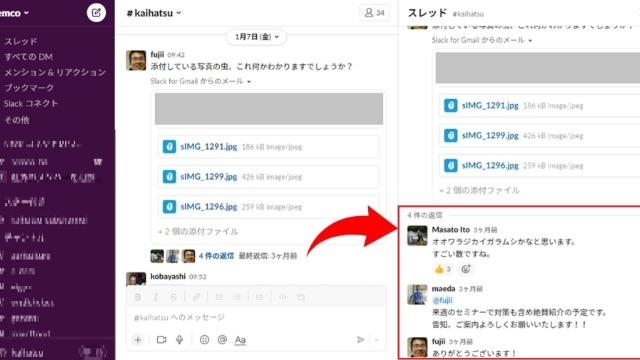Viewport: 640px width, 360px height.
Task: Open the 1月7日(金) date dropdown
Action: pos(256,37)
